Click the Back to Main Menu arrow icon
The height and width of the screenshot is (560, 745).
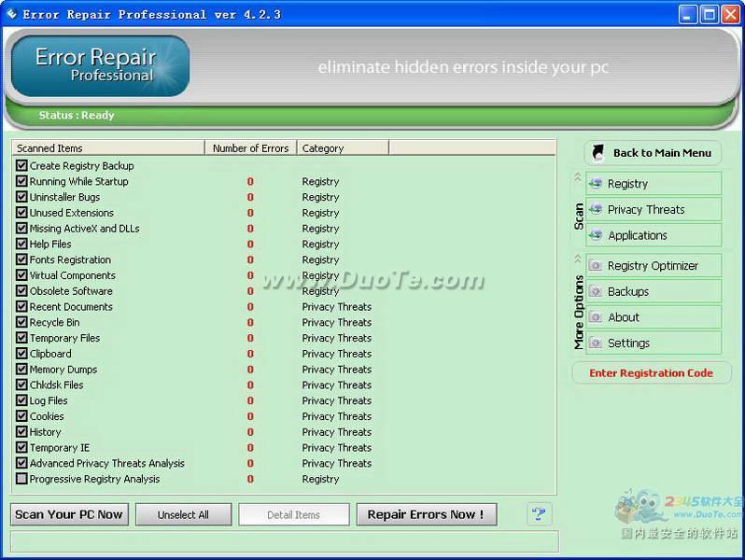click(598, 153)
